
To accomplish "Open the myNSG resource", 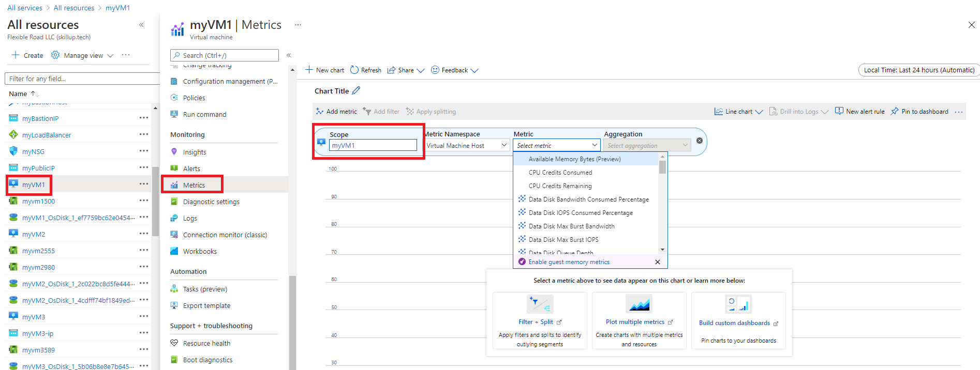I will (x=33, y=151).
